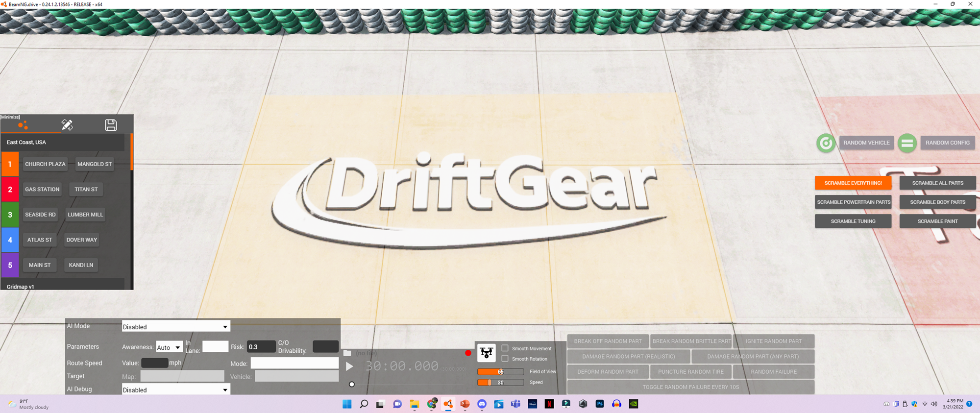Click the Route Speed Mode field
The image size is (980, 413).
point(294,363)
